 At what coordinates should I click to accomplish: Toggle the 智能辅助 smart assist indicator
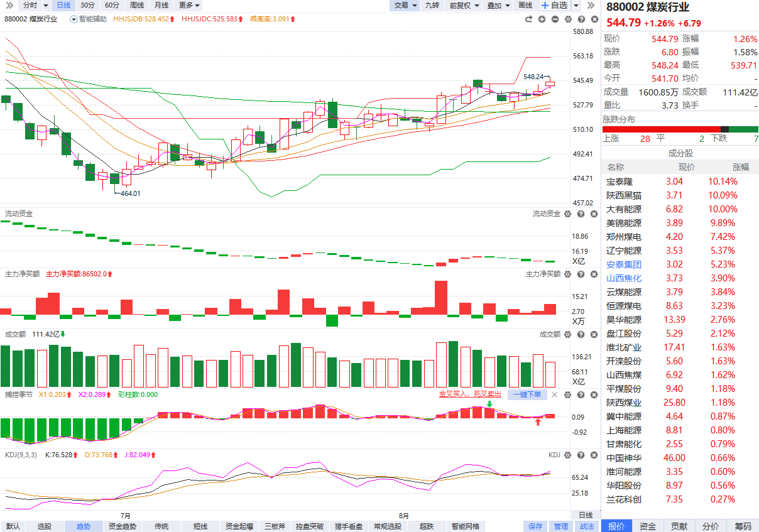[88, 19]
